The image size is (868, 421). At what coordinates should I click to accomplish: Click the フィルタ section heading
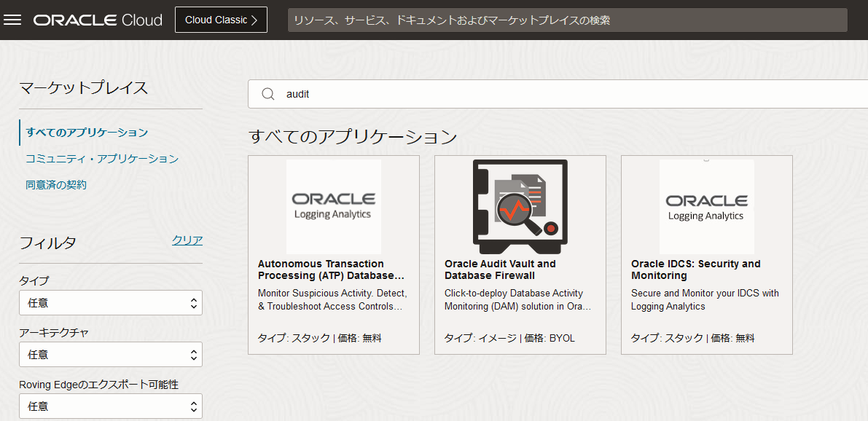point(47,243)
